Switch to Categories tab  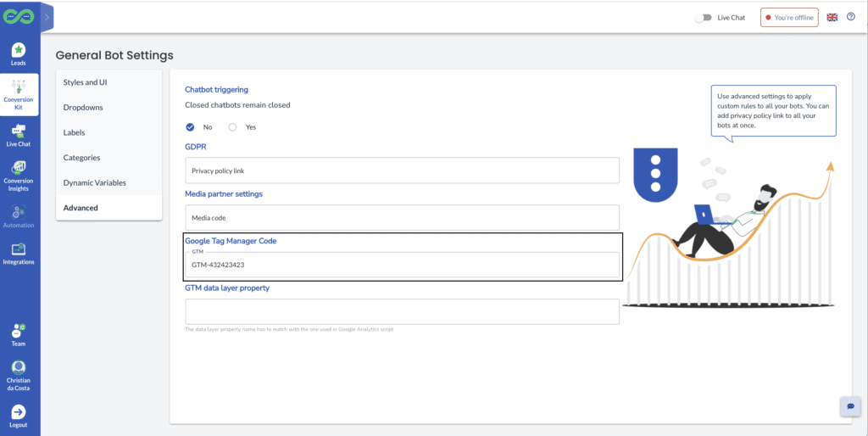point(109,157)
